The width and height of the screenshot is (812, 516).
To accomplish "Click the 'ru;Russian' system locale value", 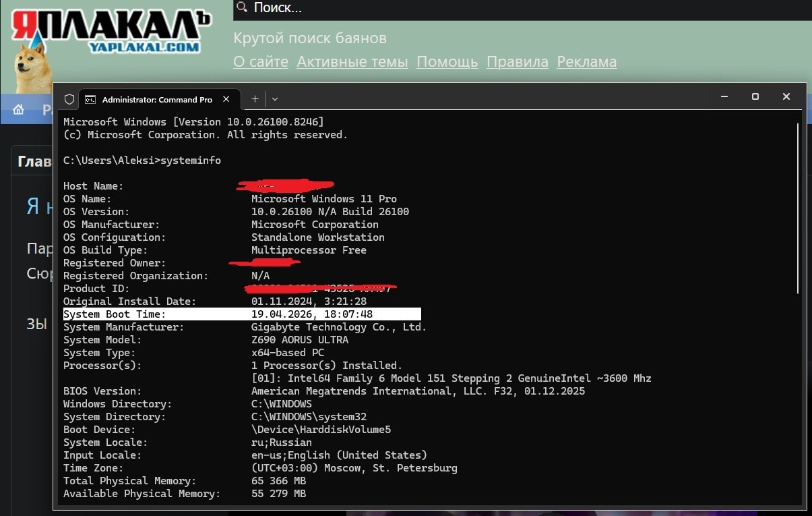I will [282, 442].
